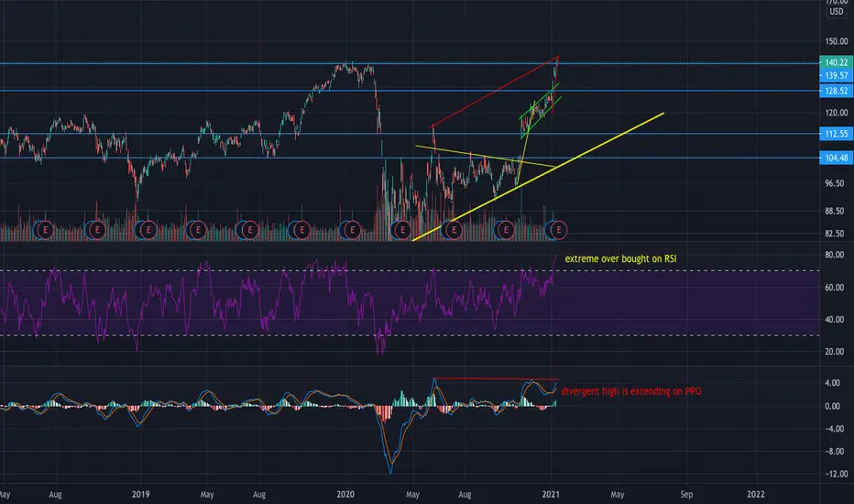The height and width of the screenshot is (504, 854).
Task: Click the USD currency label on price axis
Action: pos(836,11)
